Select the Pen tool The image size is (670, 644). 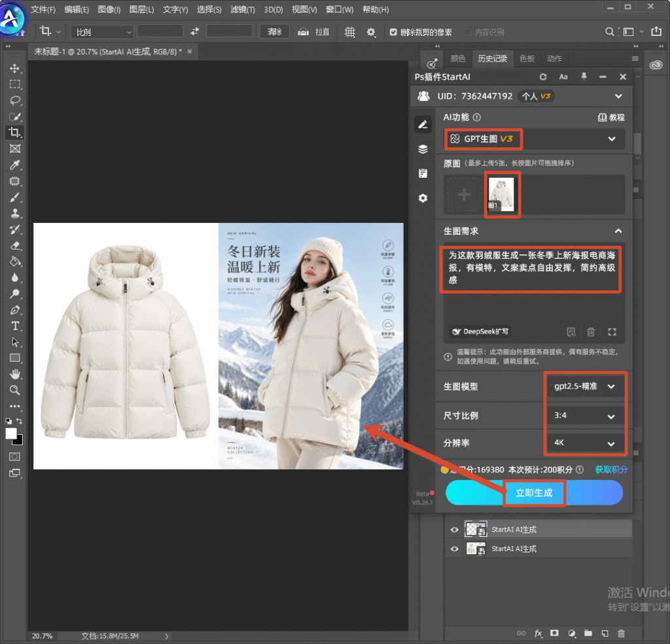pos(15,310)
